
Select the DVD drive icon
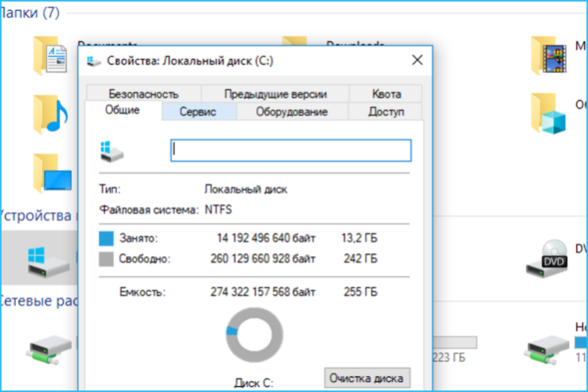point(547,258)
